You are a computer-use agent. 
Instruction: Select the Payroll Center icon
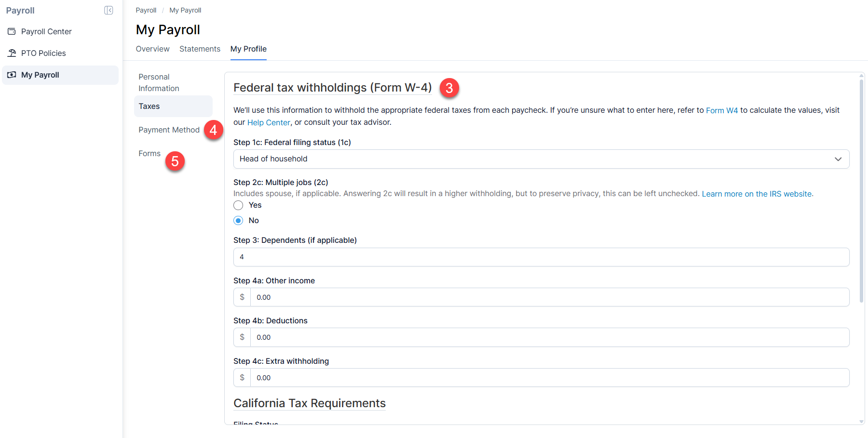tap(12, 31)
